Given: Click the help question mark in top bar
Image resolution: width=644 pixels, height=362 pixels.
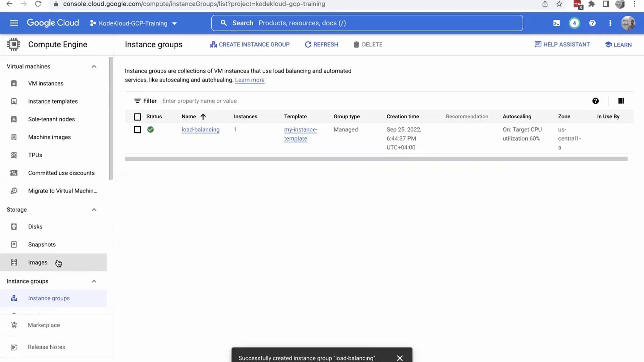Looking at the screenshot, I should (592, 23).
